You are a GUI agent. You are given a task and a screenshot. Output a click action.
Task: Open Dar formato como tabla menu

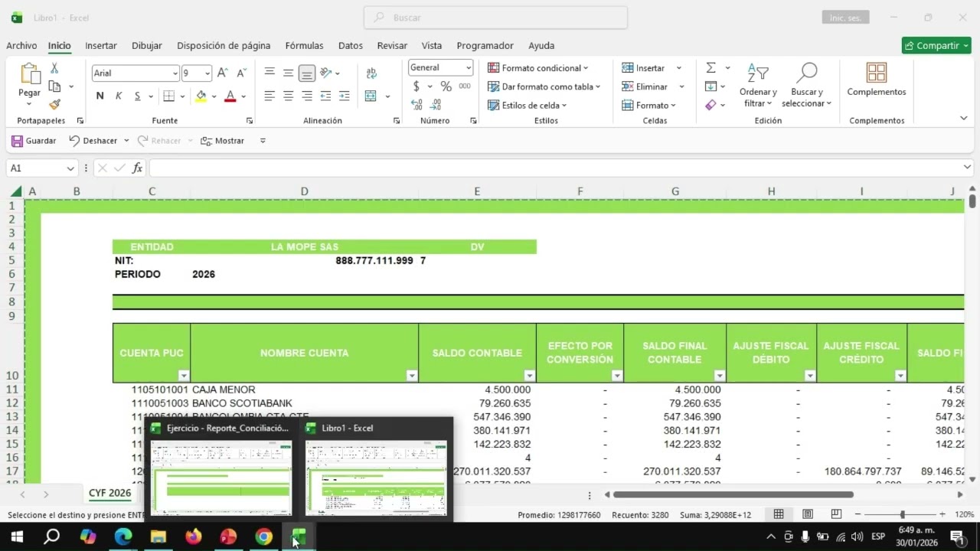pos(544,86)
